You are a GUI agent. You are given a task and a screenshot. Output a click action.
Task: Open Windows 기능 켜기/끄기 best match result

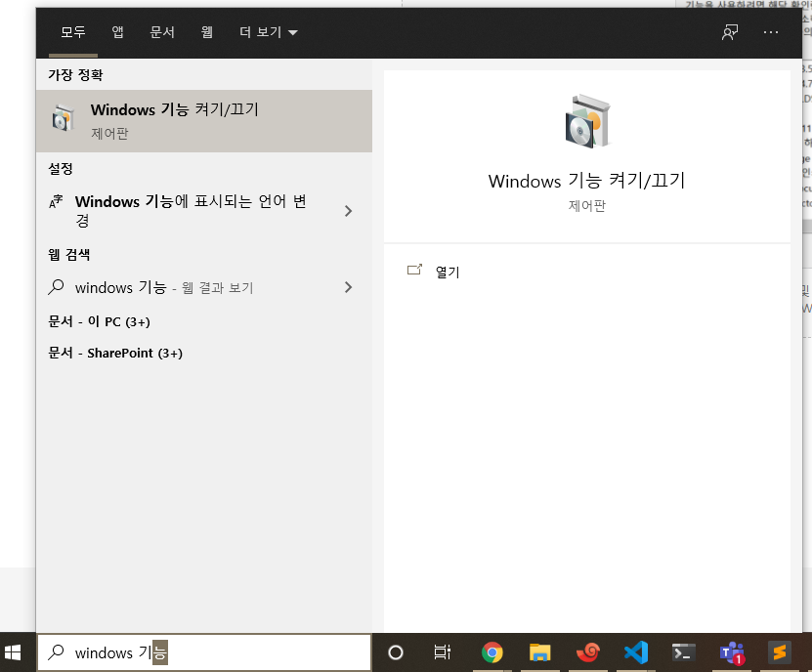[x=204, y=121]
